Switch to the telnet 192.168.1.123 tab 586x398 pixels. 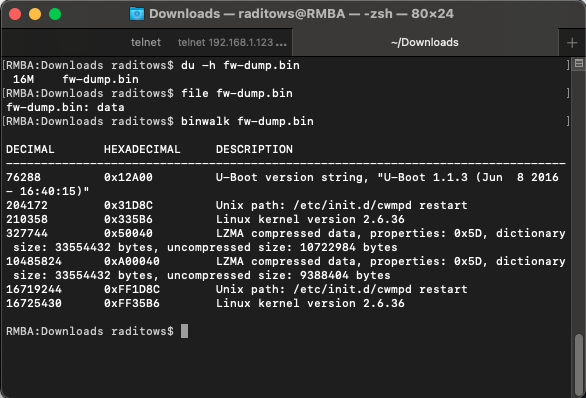pyautogui.click(x=232, y=42)
